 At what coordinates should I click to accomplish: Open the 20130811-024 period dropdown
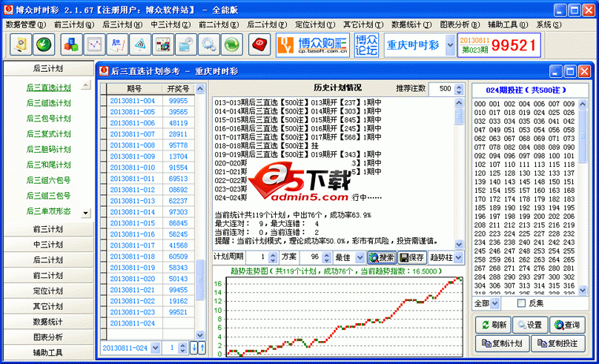point(155,348)
